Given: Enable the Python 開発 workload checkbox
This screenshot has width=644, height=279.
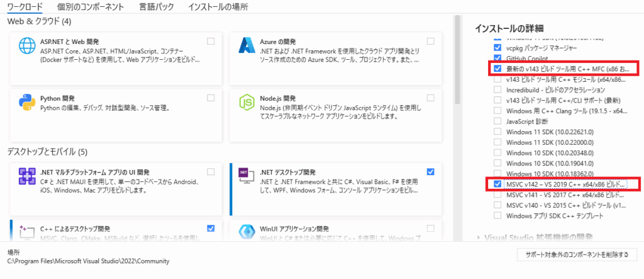Looking at the screenshot, I should point(210,98).
